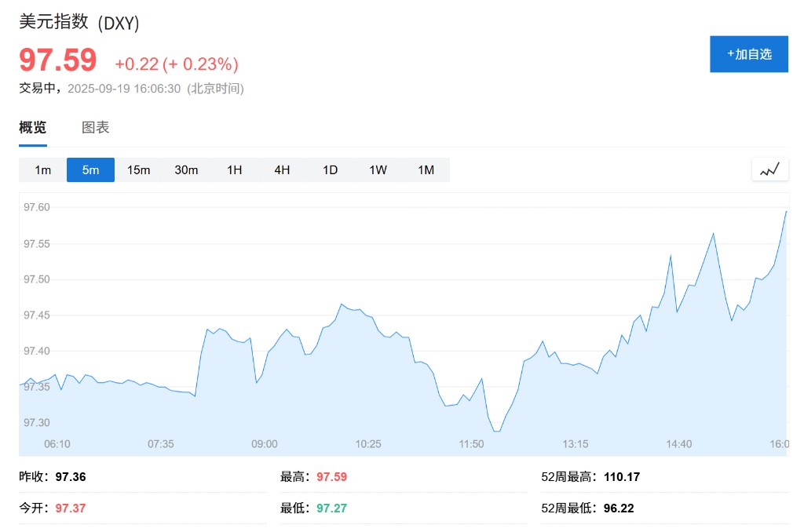The height and width of the screenshot is (532, 804).
Task: Click the 美元指数 (DXY) title
Action: pyautogui.click(x=79, y=23)
